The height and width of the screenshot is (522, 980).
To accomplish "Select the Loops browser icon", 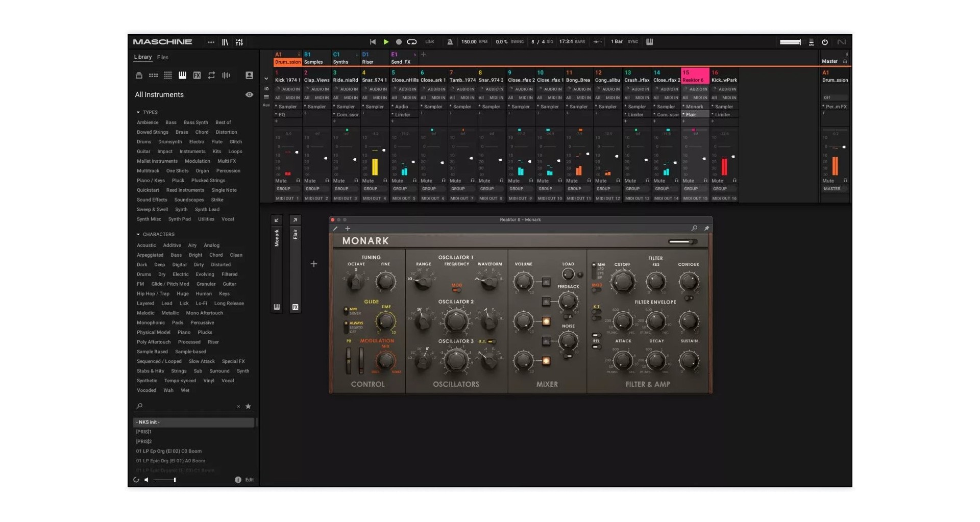I will pyautogui.click(x=211, y=76).
